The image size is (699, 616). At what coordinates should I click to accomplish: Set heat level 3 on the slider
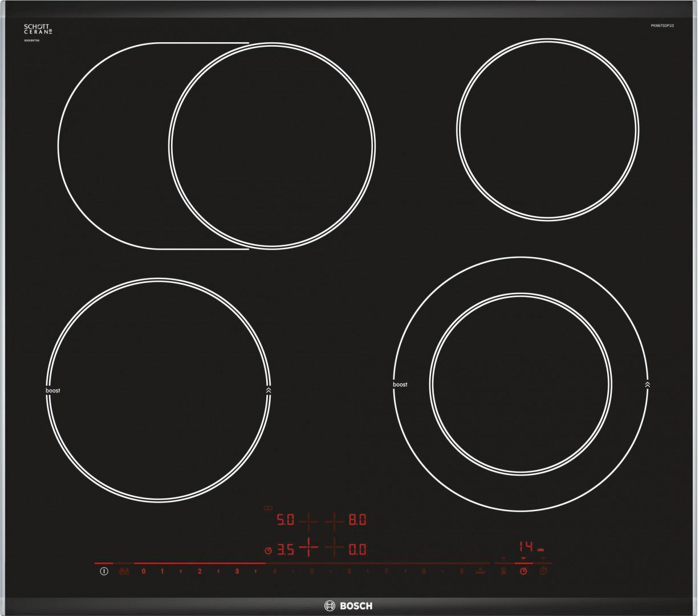click(237, 571)
